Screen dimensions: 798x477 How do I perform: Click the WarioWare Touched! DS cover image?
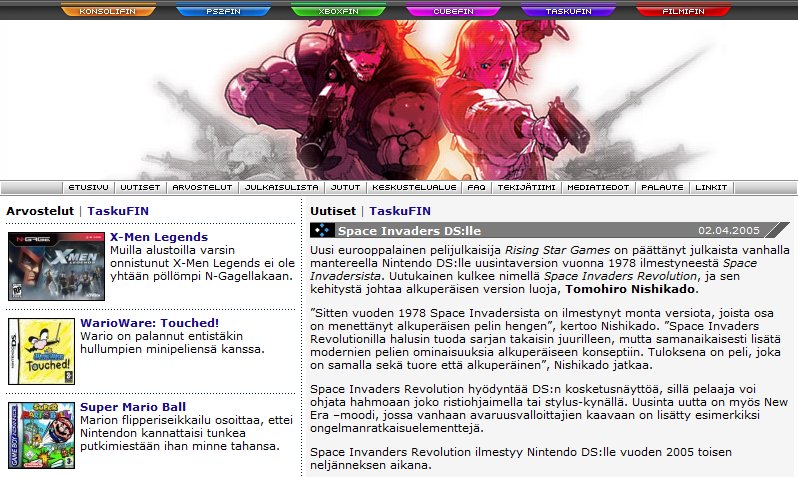42,351
